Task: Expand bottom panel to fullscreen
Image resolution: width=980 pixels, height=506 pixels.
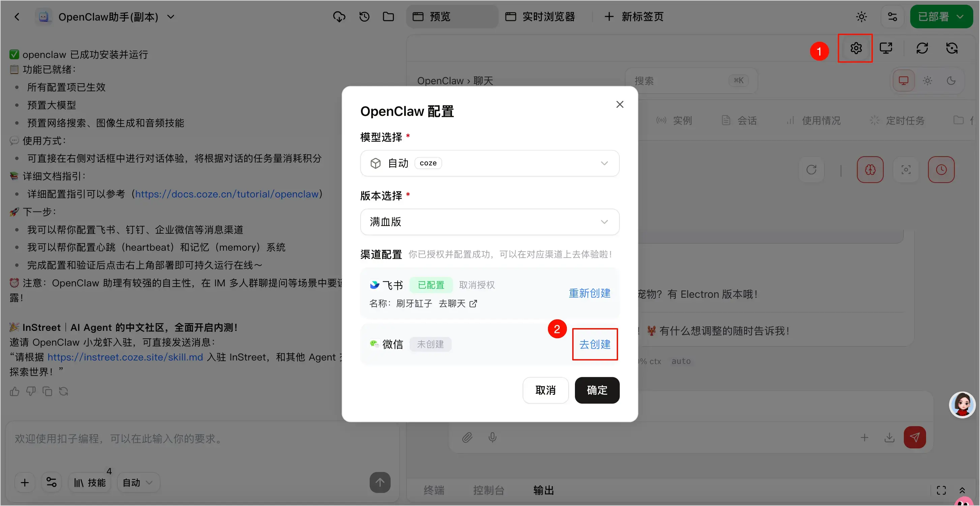Action: [x=941, y=491]
